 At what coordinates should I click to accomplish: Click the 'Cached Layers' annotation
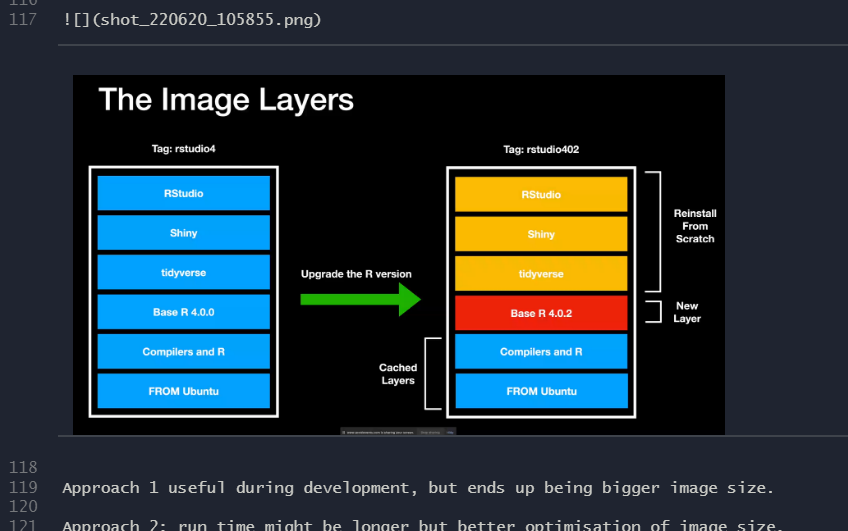[398, 374]
